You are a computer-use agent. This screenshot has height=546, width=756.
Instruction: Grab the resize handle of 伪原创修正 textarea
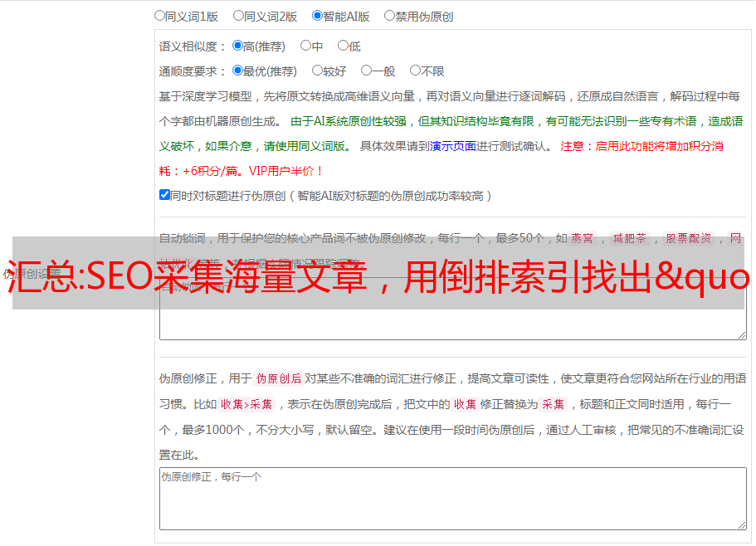point(742,525)
